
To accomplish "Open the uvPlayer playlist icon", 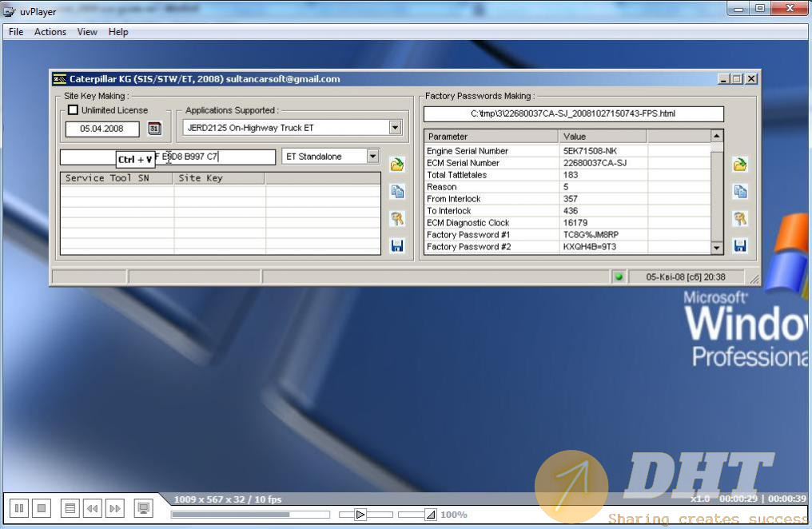I will pyautogui.click(x=70, y=508).
